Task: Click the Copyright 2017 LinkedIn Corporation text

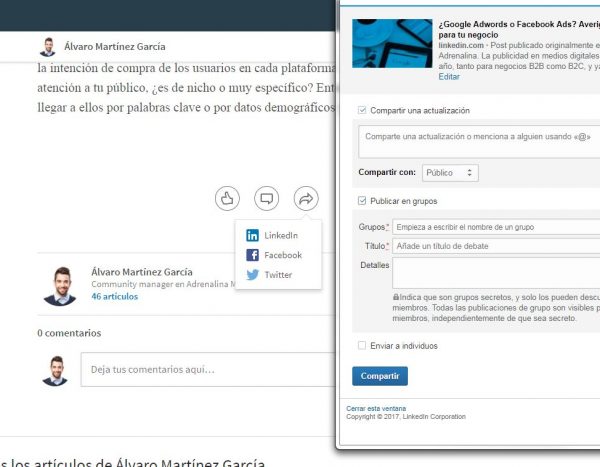Action: 406,416
